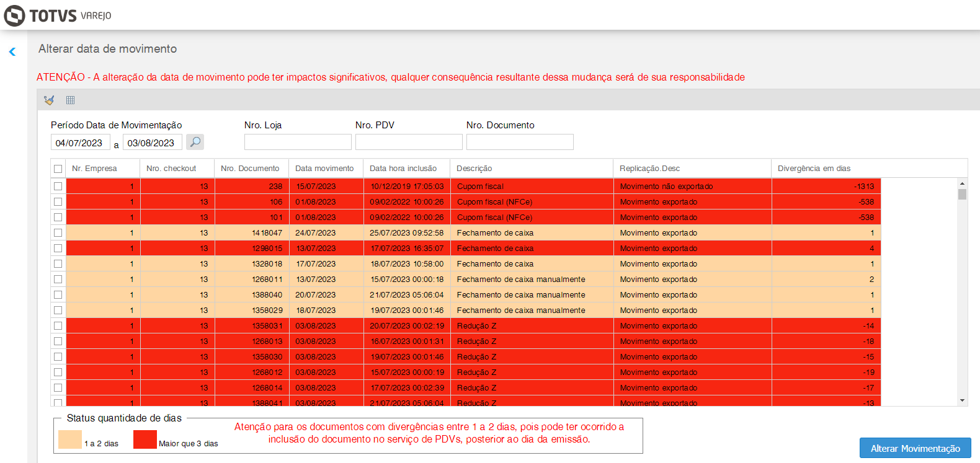The width and height of the screenshot is (980, 463).
Task: Tick the checkbox for document 1418047
Action: click(x=58, y=232)
